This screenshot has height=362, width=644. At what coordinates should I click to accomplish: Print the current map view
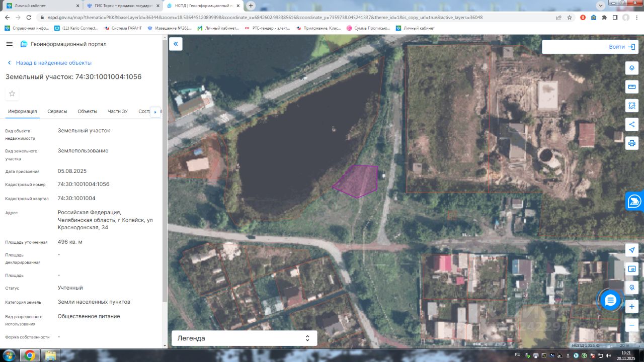click(x=632, y=143)
